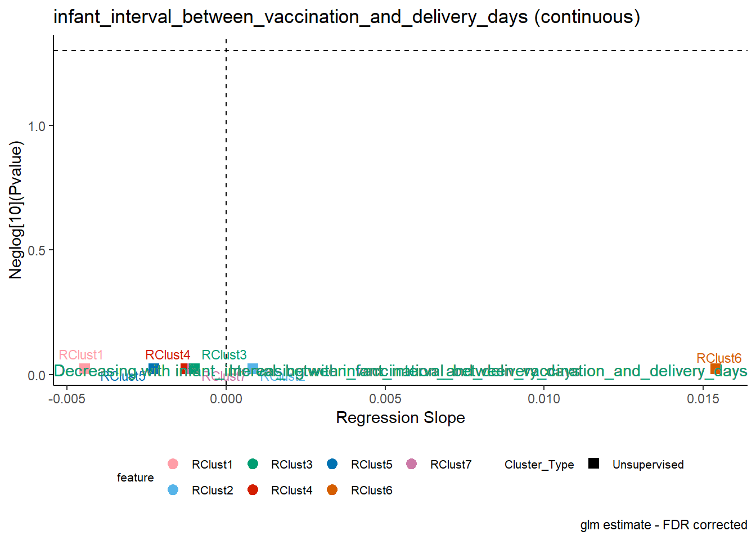756x540 pixels.
Task: Click the Neglog[10](Pvalue) axis title
Action: click(16, 210)
